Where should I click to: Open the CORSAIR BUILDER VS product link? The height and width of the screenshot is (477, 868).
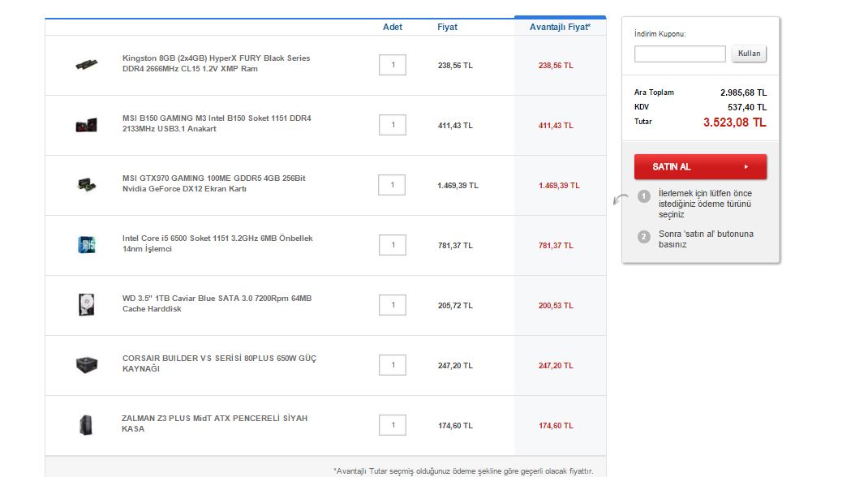[219, 363]
